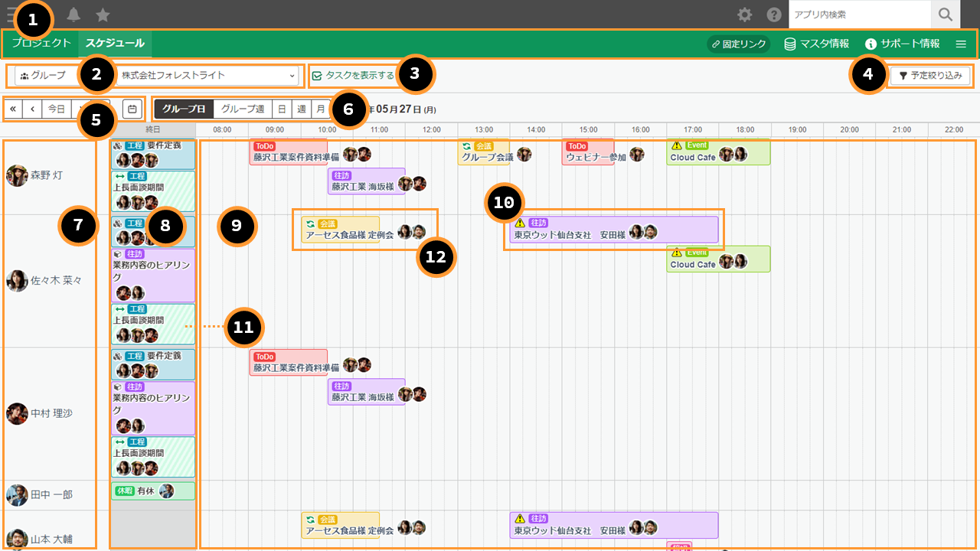This screenshot has height=551, width=980.
Task: Switch to the 月 view
Action: click(x=321, y=109)
